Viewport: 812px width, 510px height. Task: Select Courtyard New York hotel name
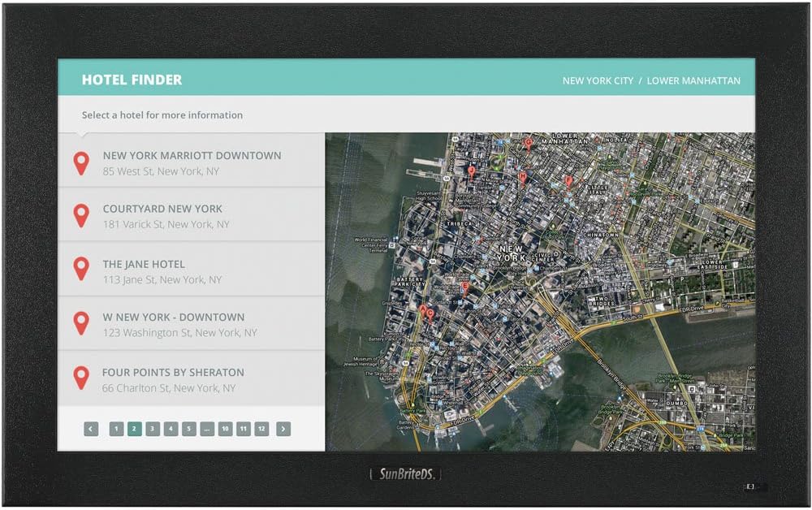click(162, 209)
